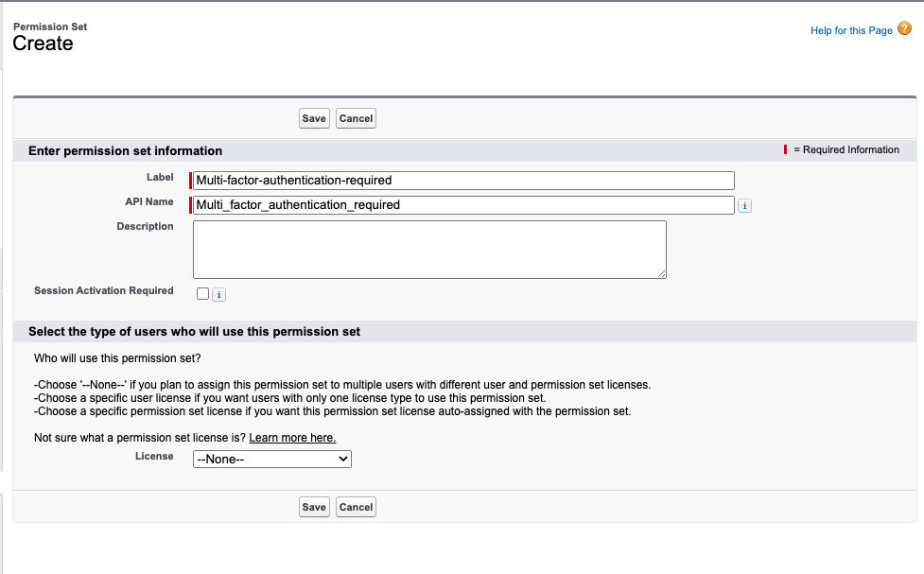Focus the API Name text field

point(463,205)
